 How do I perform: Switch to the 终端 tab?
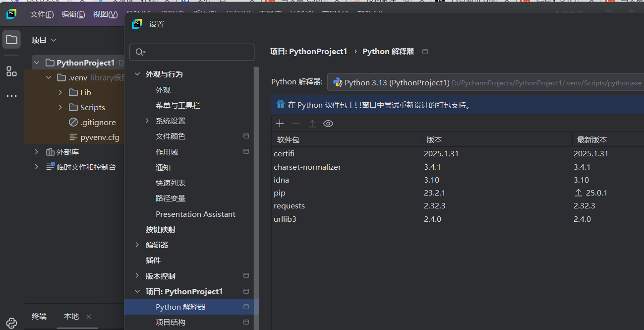point(39,316)
